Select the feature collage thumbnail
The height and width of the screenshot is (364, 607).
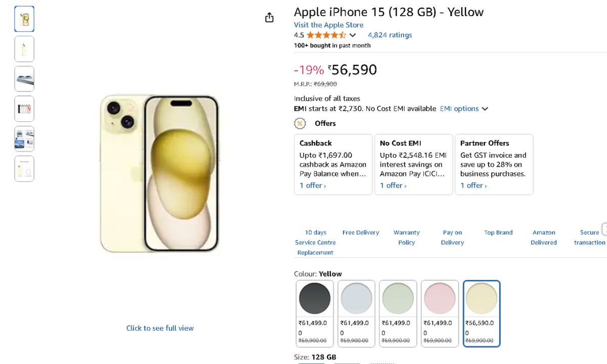24,139
